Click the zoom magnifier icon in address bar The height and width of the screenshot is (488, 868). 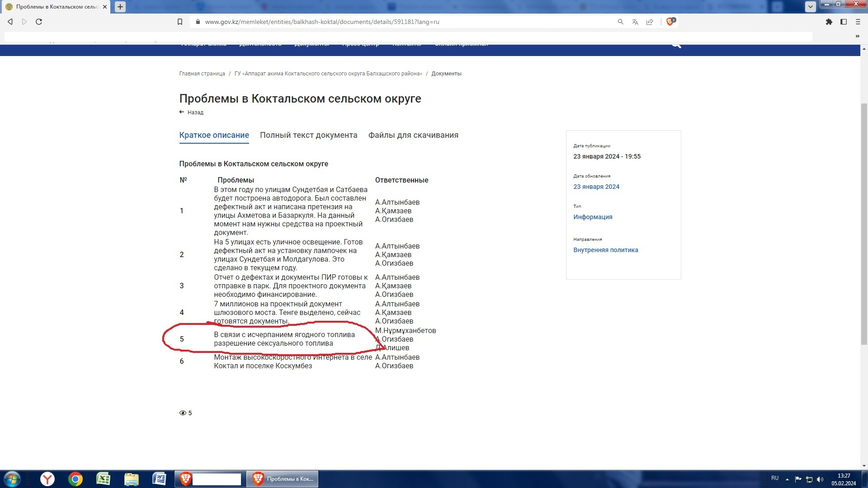[x=620, y=22]
